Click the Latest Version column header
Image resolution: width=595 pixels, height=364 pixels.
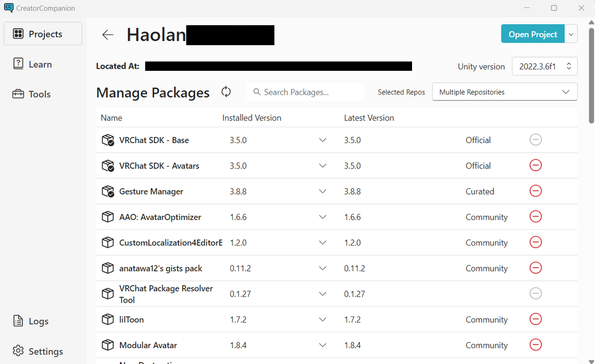(x=369, y=118)
